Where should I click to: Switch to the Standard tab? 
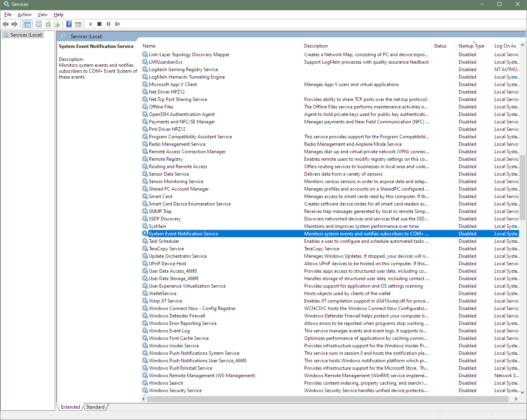coord(95,407)
